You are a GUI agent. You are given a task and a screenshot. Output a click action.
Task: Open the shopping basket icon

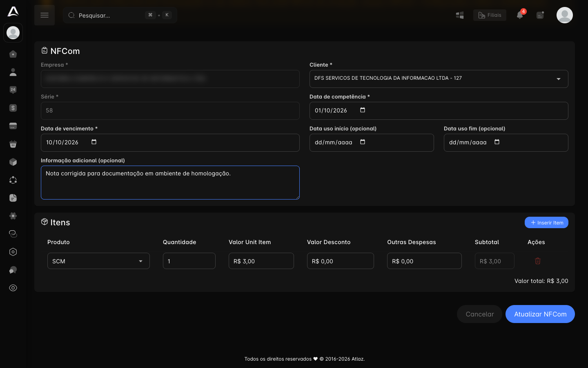pyautogui.click(x=13, y=144)
